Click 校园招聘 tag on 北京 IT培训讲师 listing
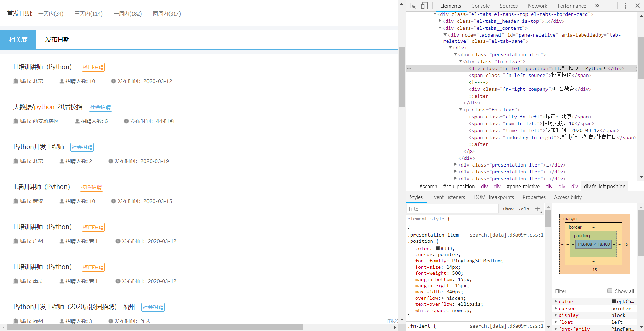Screen dimensions: 644x331 tap(93, 67)
